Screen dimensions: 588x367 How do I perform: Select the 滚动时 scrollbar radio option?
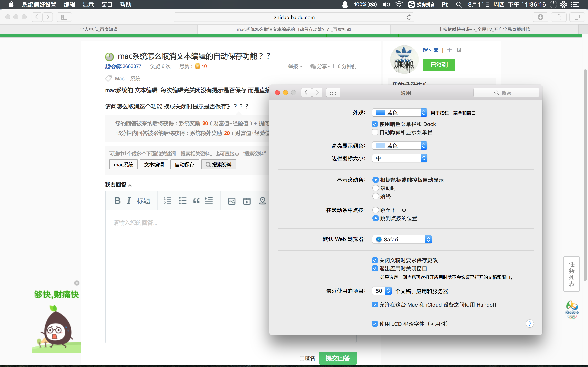point(375,188)
